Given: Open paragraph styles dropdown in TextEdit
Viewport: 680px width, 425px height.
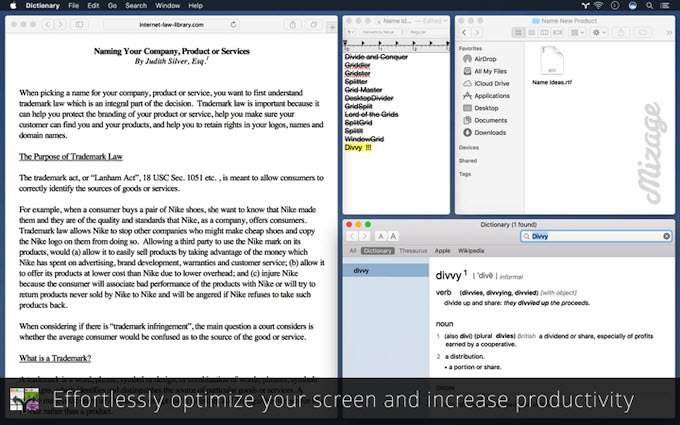Looking at the screenshot, I should click(350, 32).
